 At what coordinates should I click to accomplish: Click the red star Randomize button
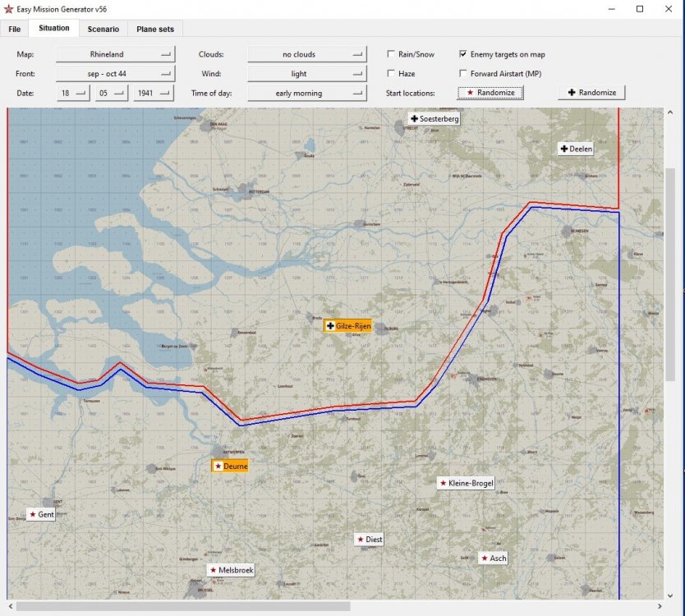point(490,93)
